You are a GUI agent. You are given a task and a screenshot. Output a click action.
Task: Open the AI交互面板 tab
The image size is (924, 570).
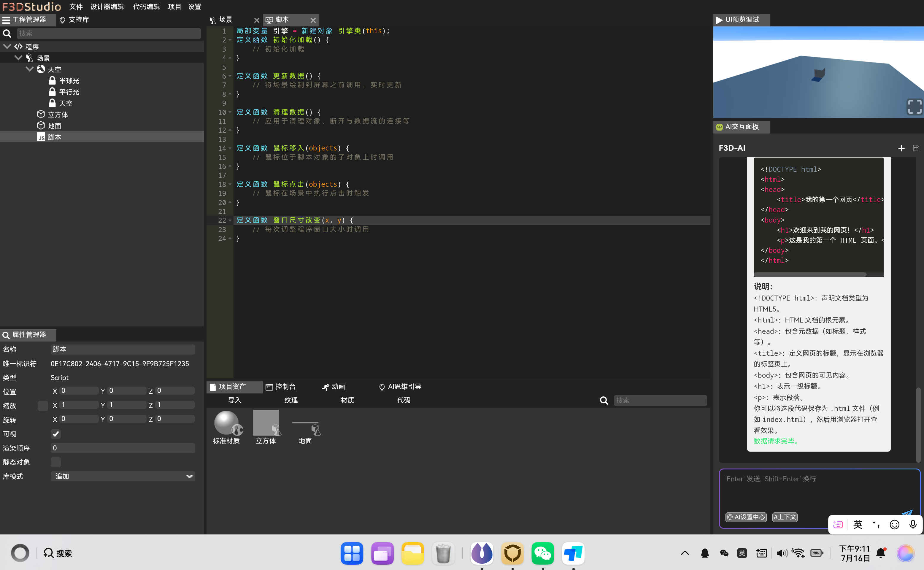coord(741,127)
